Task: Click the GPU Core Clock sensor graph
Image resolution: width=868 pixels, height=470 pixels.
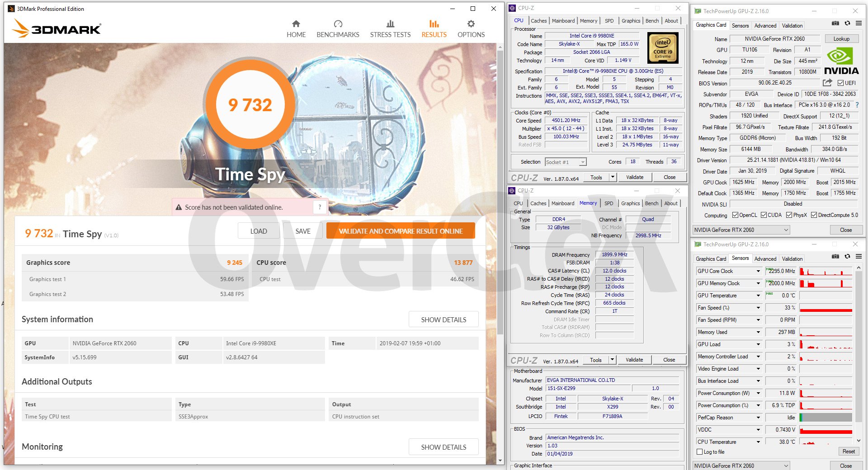Action: click(x=826, y=271)
